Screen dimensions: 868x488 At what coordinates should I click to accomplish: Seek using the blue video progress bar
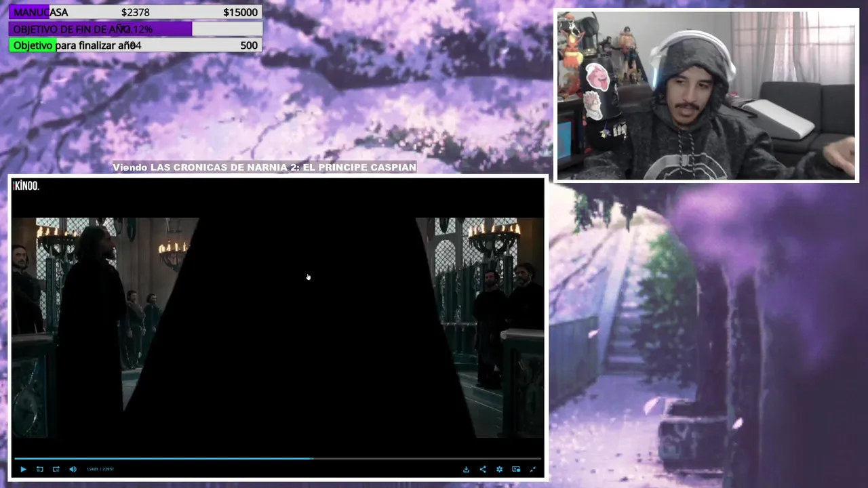(x=278, y=459)
